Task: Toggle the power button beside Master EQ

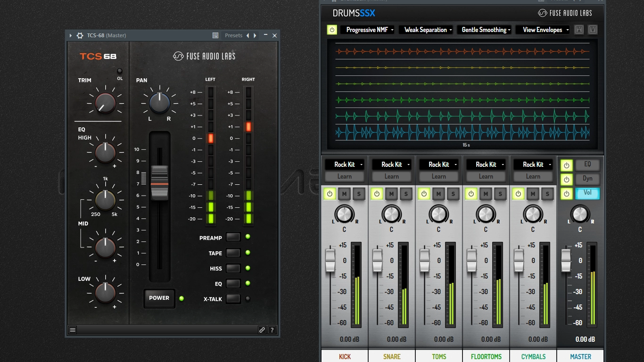Action: 566,165
